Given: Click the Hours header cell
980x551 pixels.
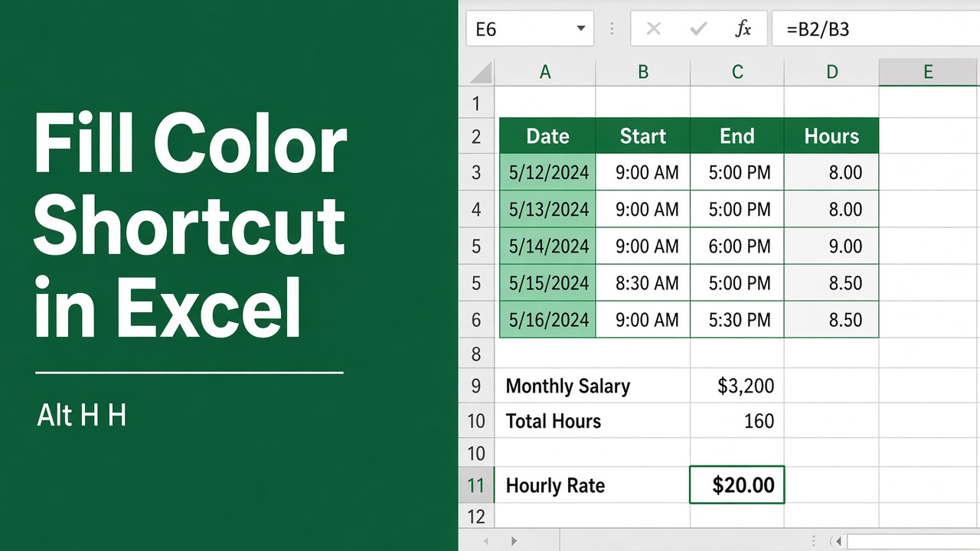Looking at the screenshot, I should [831, 136].
